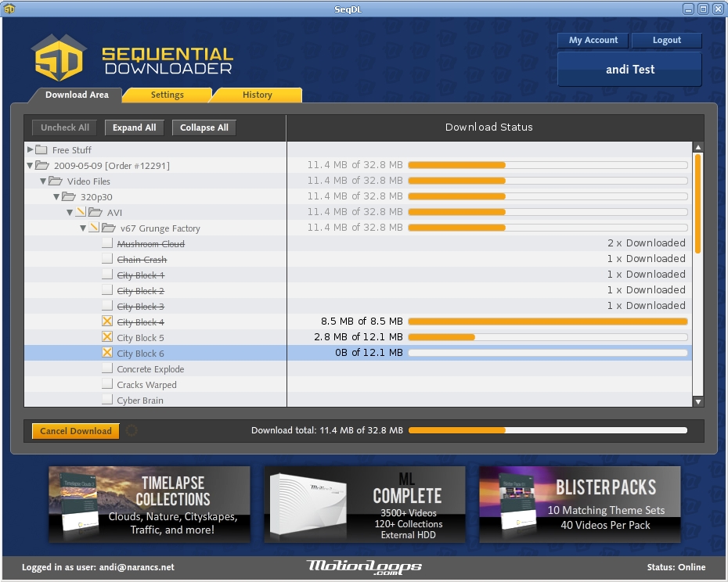Click the andi Test user button
The image size is (728, 582).
tap(629, 70)
